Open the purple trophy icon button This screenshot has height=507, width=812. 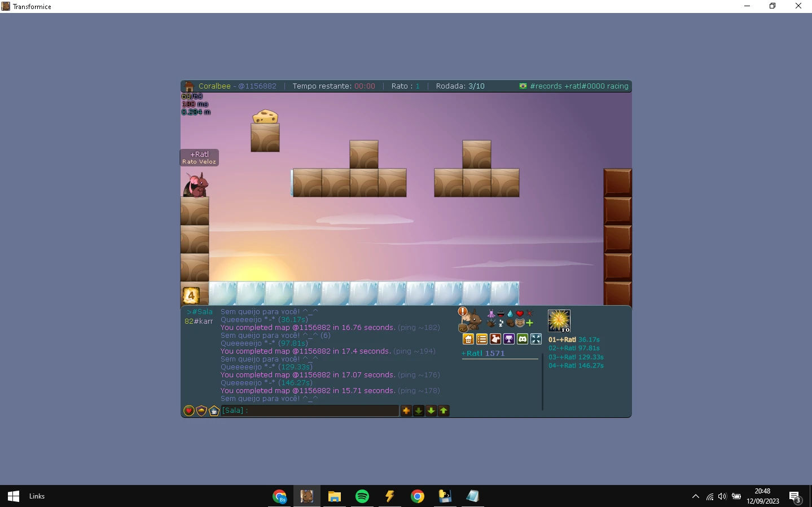pos(509,339)
